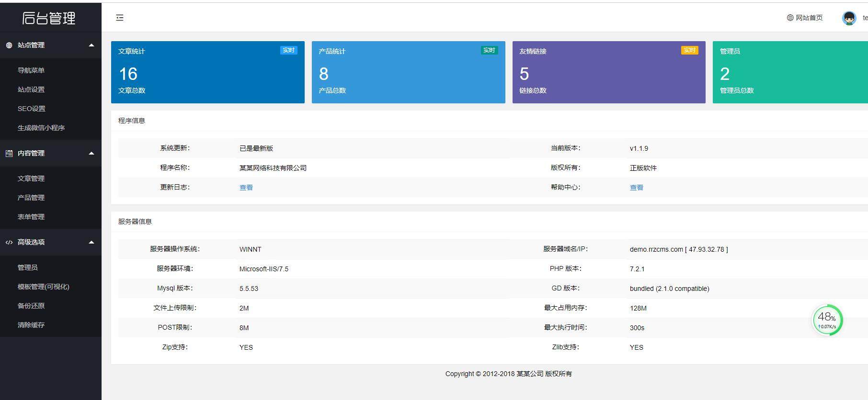Image resolution: width=868 pixels, height=400 pixels.
Task: Open 导航菜单 in sidebar
Action: 31,70
